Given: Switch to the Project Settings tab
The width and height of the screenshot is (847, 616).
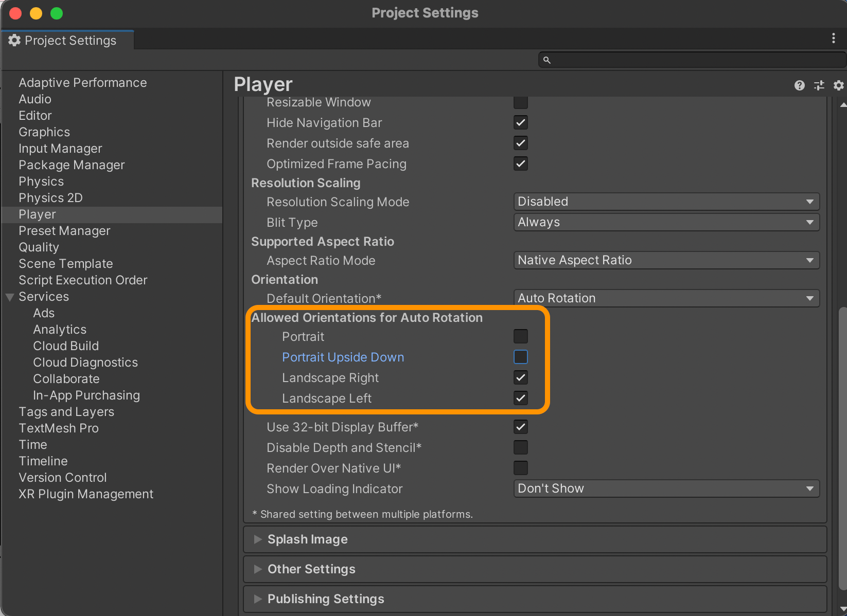Looking at the screenshot, I should 70,40.
